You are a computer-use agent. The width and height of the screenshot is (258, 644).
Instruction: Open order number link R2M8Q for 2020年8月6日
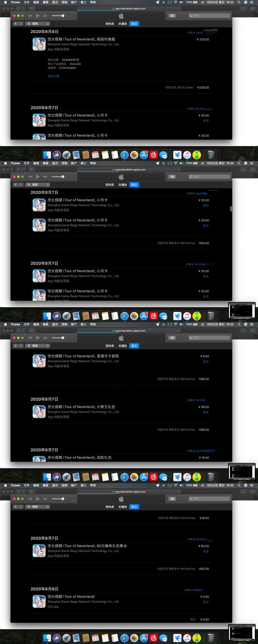tap(198, 590)
